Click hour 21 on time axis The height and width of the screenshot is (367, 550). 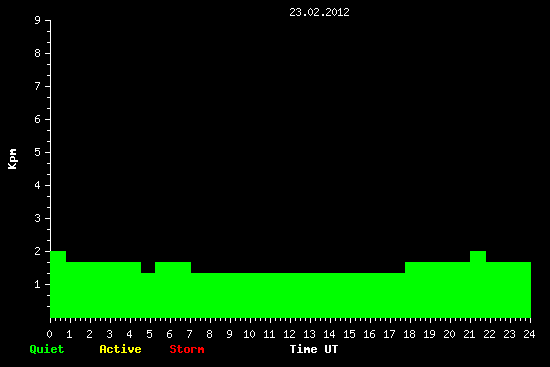pyautogui.click(x=469, y=334)
